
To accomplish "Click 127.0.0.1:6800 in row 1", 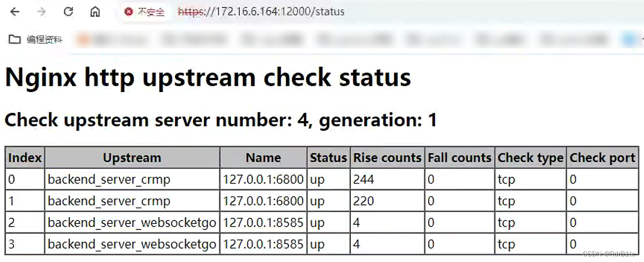I will (x=263, y=201).
